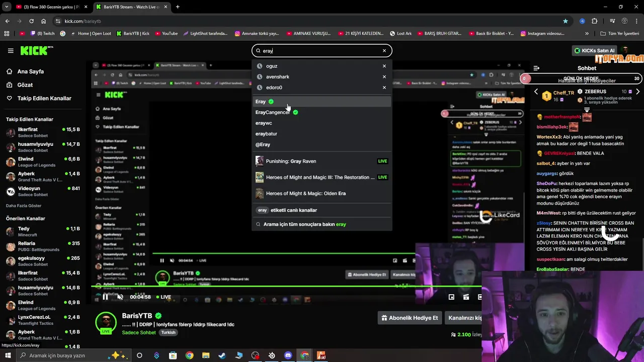Open 'Tüm Yer İşaretleri' bookmarks folder
The image size is (644, 362).
pyautogui.click(x=620, y=34)
